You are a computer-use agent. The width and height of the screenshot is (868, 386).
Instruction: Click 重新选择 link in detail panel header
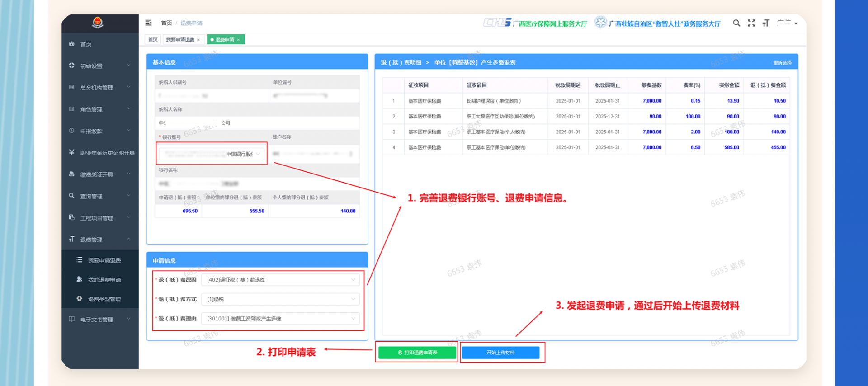pyautogui.click(x=782, y=63)
